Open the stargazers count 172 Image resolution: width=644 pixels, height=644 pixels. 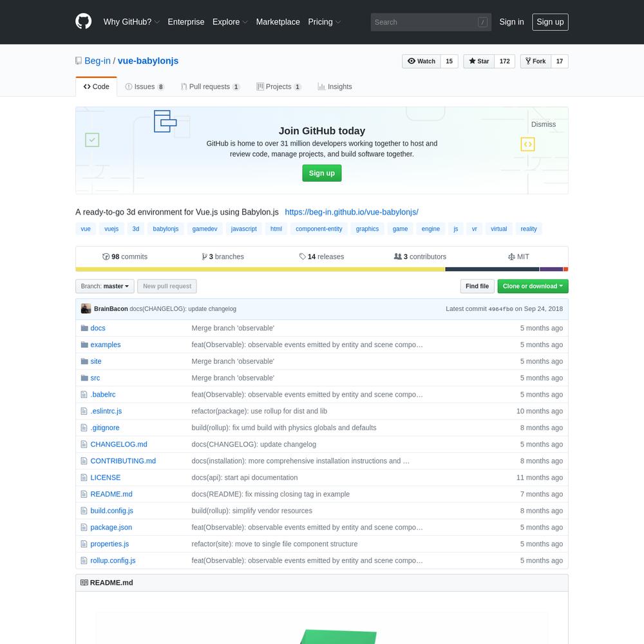pyautogui.click(x=505, y=61)
